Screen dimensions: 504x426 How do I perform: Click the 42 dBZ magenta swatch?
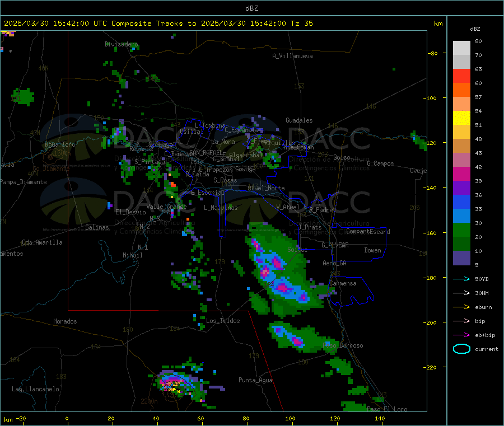(461, 174)
